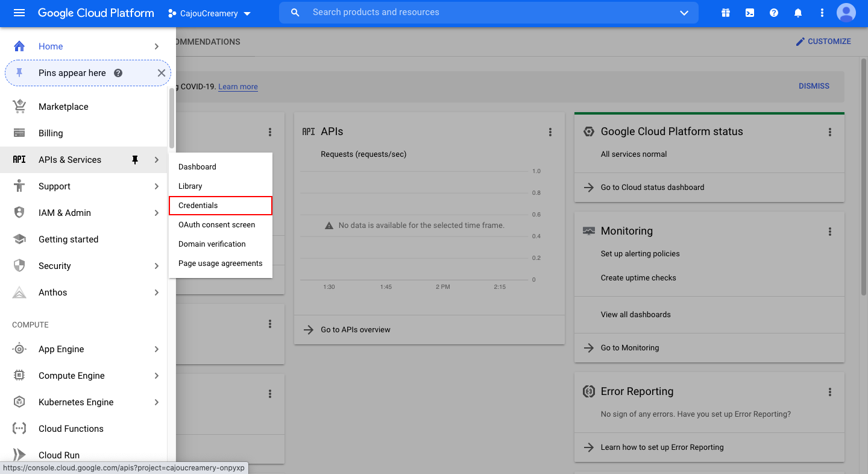Expand the Security submenu chevron
868x474 pixels.
[156, 266]
